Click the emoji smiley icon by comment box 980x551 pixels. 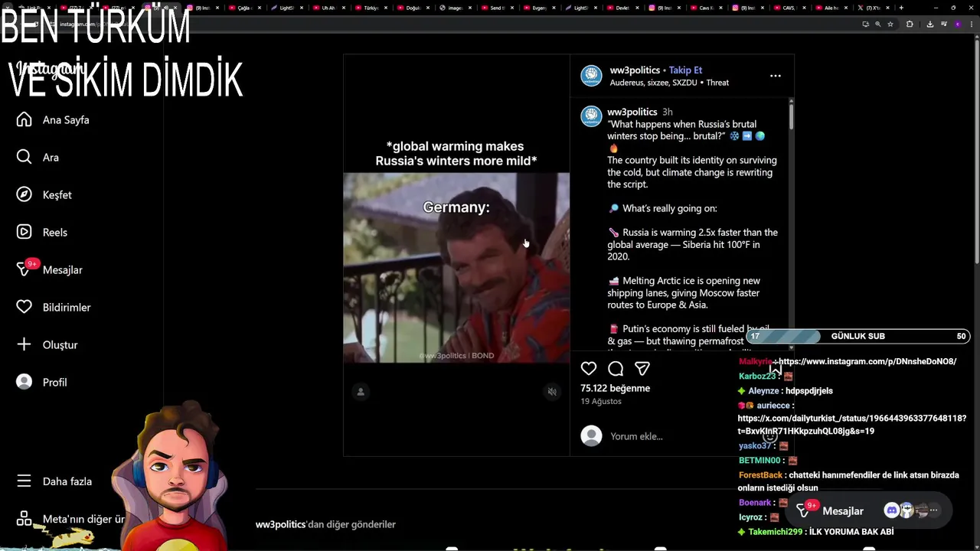click(x=771, y=436)
